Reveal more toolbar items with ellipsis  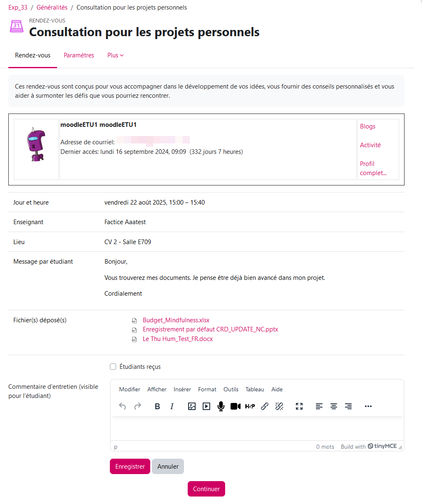(x=368, y=406)
